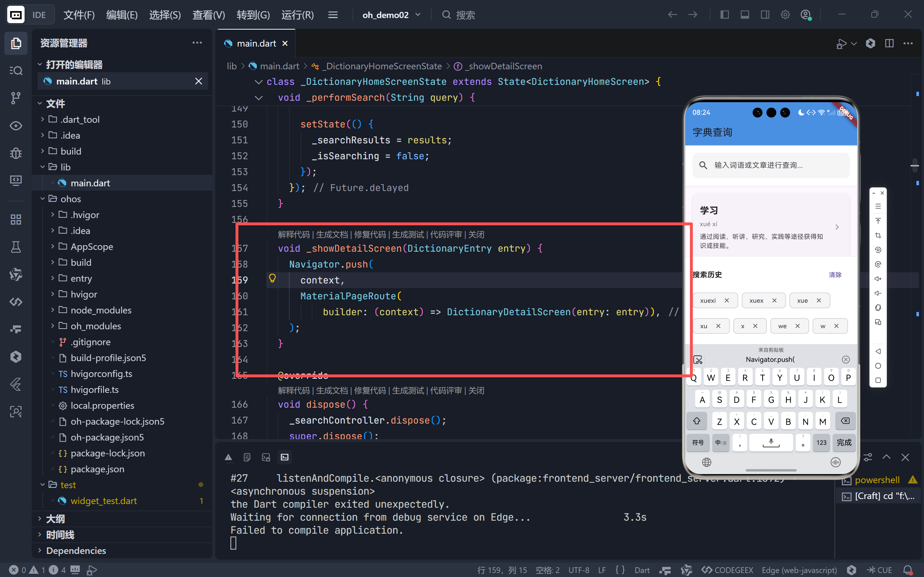Open the Run and Debug bug icon
The width and height of the screenshot is (924, 577).
tap(16, 153)
